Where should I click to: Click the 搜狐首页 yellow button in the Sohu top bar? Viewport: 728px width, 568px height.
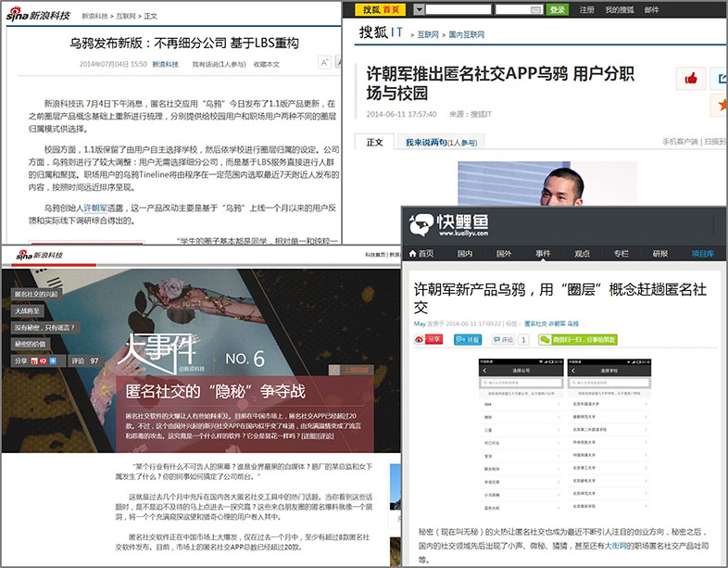tap(381, 9)
